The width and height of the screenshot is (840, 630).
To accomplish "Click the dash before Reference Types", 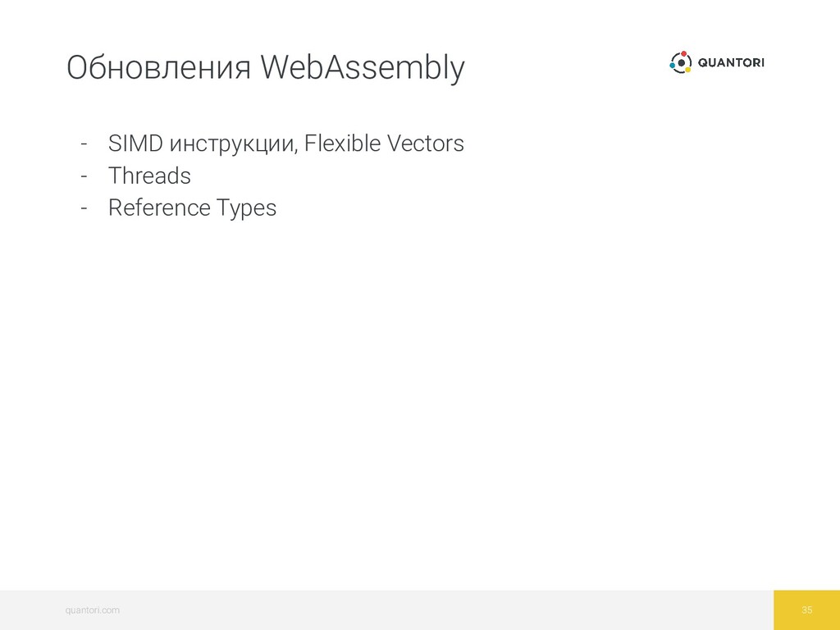I will coord(84,208).
